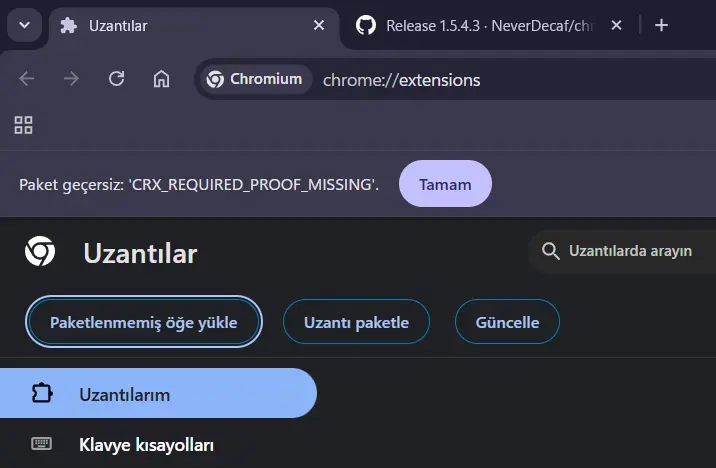The height and width of the screenshot is (468, 716).
Task: Go forward using the forward arrow
Action: pyautogui.click(x=71, y=79)
